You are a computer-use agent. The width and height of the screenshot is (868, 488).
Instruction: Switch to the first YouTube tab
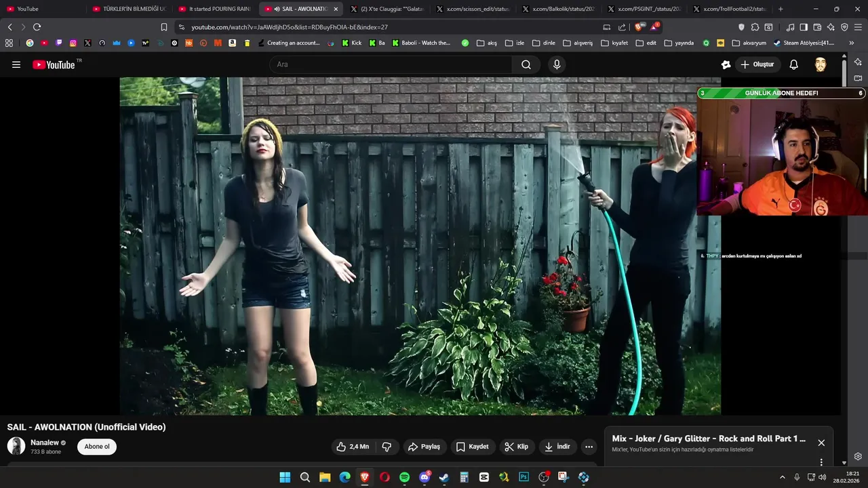[x=42, y=9]
